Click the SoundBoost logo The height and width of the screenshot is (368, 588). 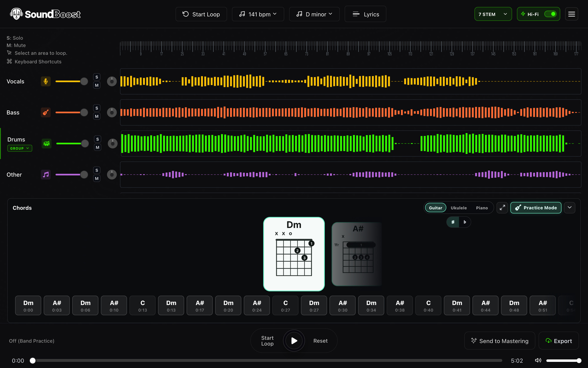[45, 14]
